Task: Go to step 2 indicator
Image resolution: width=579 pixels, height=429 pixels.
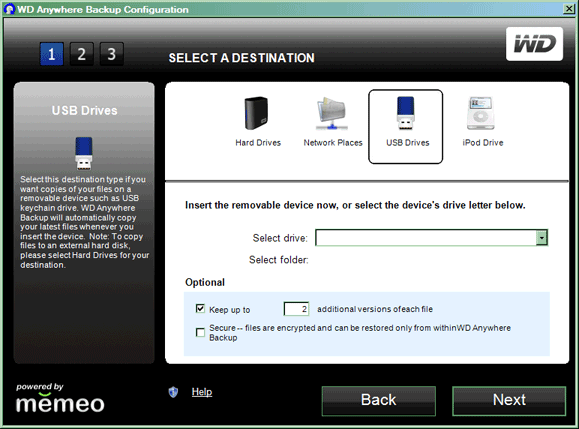Action: pyautogui.click(x=82, y=54)
